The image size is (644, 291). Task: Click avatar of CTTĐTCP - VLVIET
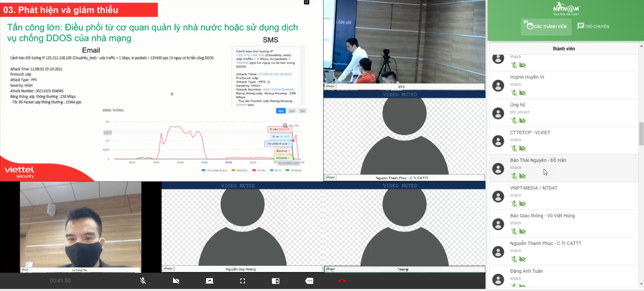coord(498,141)
